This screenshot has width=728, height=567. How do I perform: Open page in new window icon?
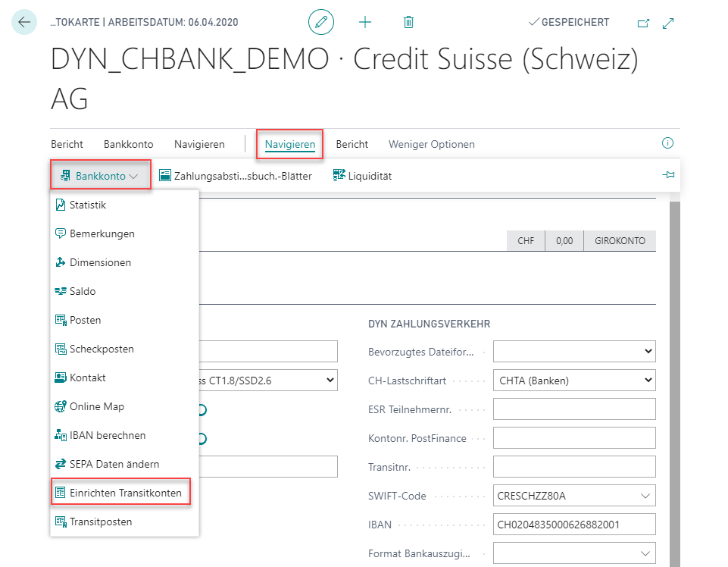[643, 23]
